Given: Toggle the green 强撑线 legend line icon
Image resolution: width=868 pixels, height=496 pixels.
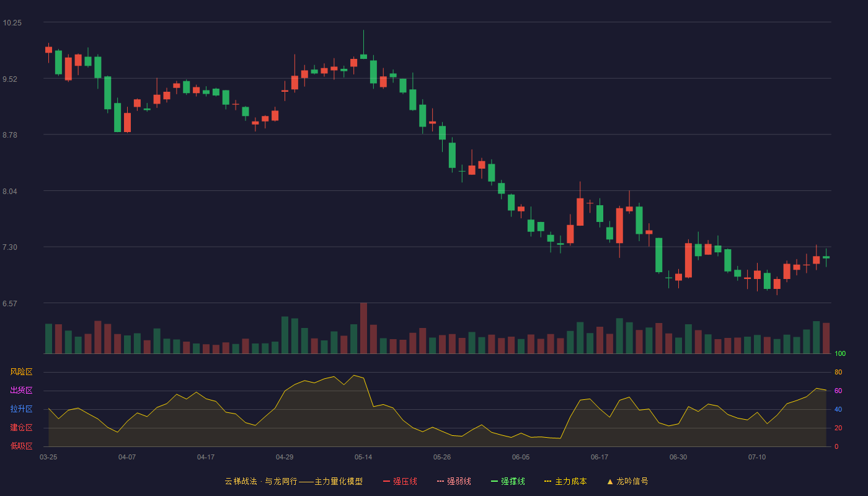Looking at the screenshot, I should pyautogui.click(x=494, y=481).
